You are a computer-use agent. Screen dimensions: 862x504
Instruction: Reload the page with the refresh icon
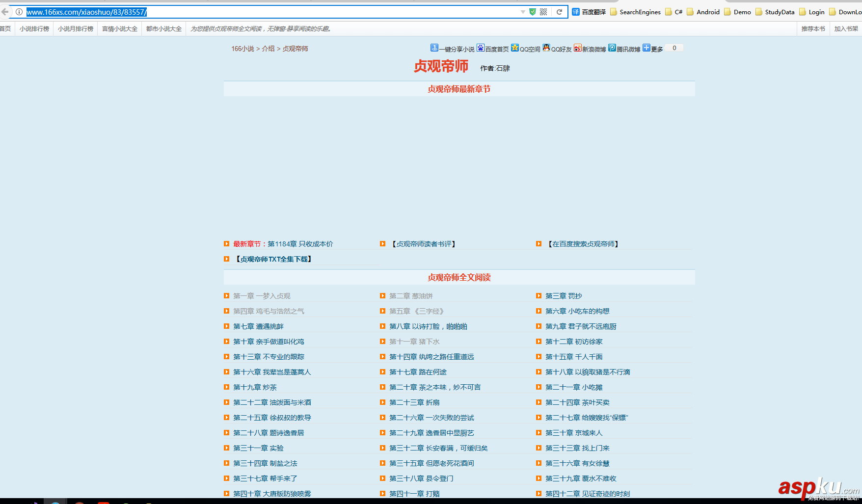(x=559, y=12)
